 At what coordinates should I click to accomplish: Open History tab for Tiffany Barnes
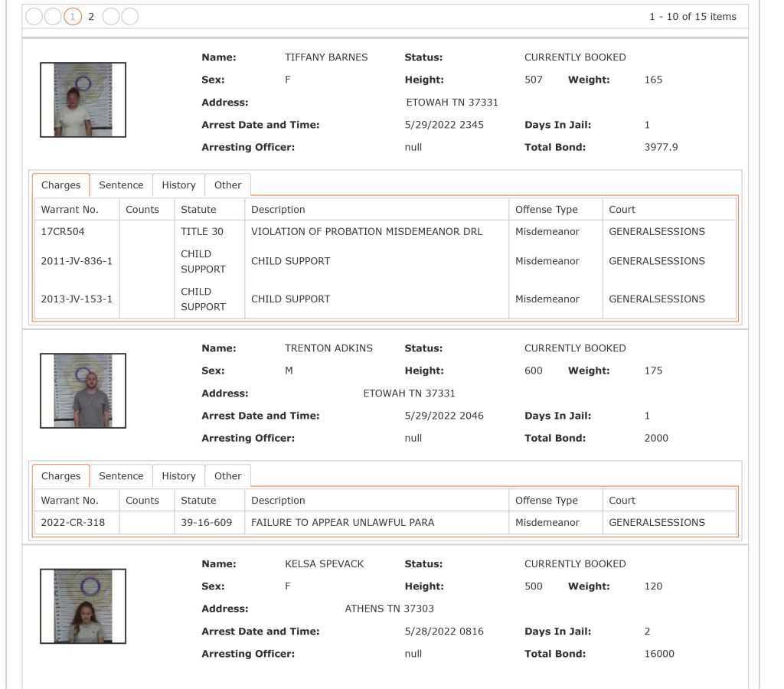click(x=178, y=185)
